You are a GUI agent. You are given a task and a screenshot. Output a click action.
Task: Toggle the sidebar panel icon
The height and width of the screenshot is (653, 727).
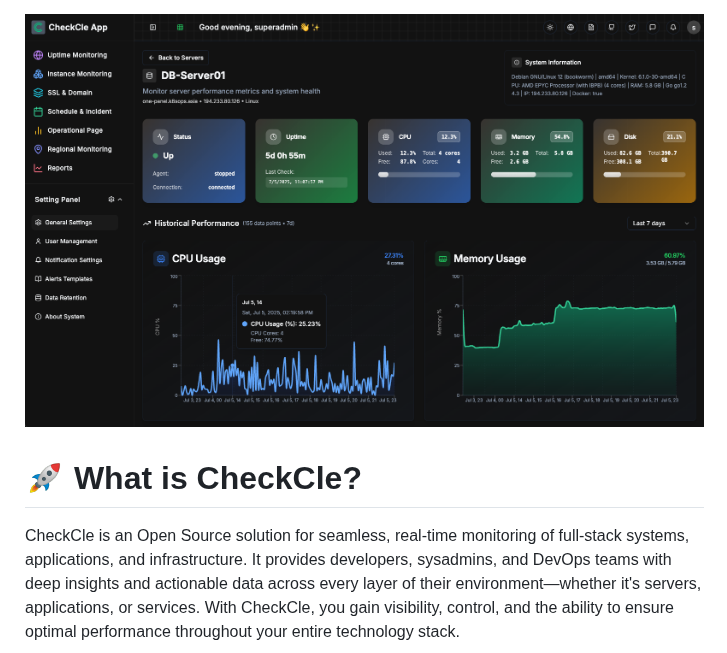point(153,27)
